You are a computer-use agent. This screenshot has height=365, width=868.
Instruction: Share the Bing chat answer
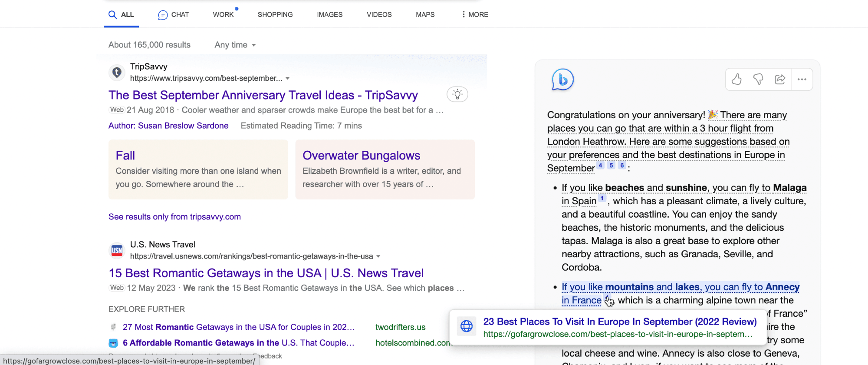[780, 79]
